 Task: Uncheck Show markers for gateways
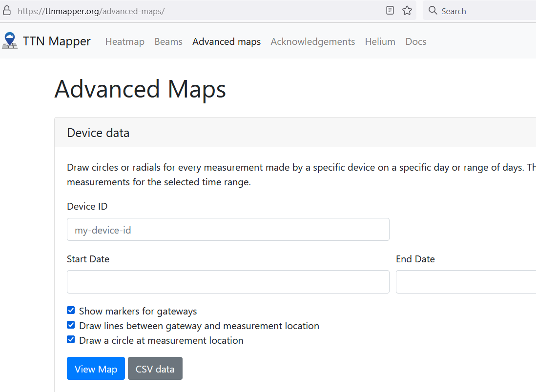click(x=71, y=310)
